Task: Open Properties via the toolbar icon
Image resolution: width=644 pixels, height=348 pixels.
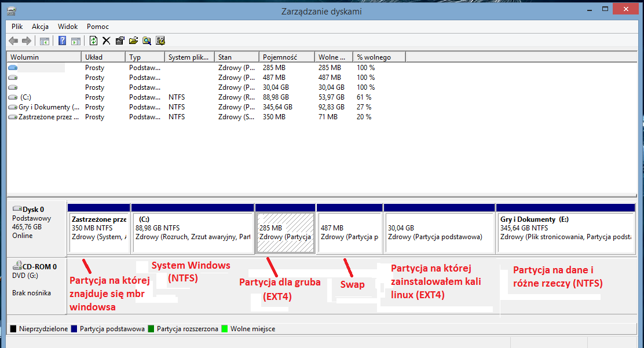Action: point(120,41)
